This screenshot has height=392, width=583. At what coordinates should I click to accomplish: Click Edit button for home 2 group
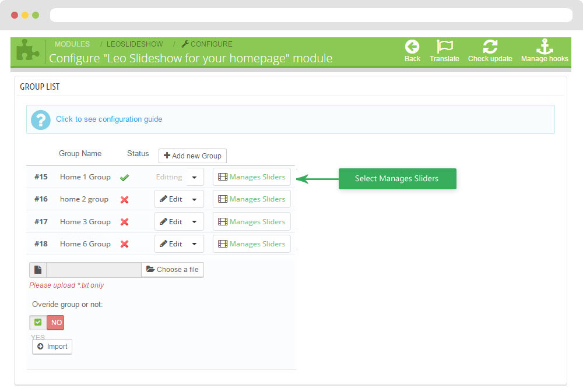tap(171, 199)
